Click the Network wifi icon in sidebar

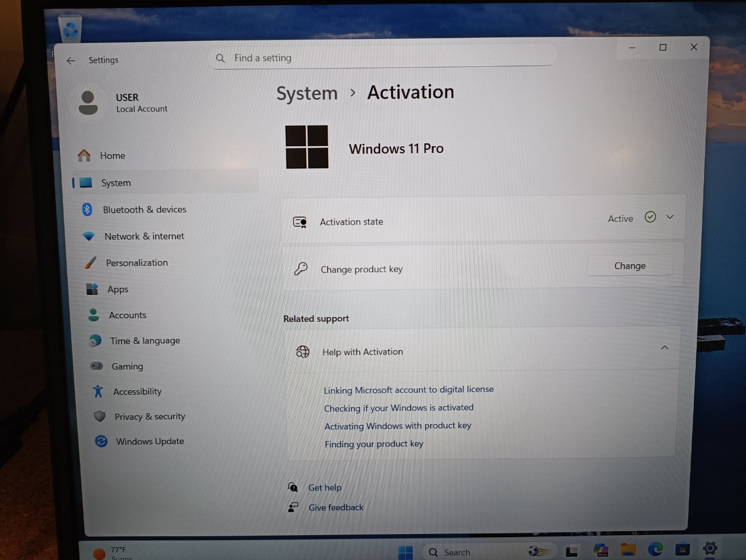[x=89, y=236]
